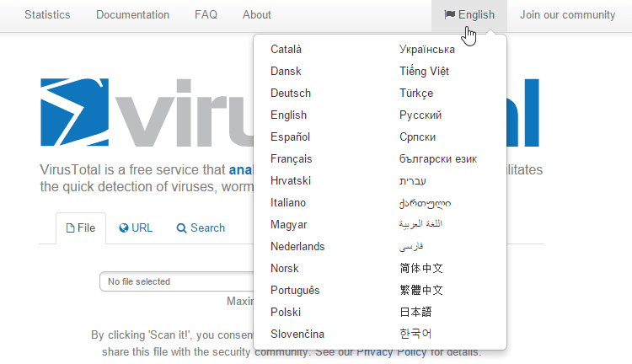632x364 pixels.
Task: Select 한국어 in the language menu
Action: pos(415,335)
